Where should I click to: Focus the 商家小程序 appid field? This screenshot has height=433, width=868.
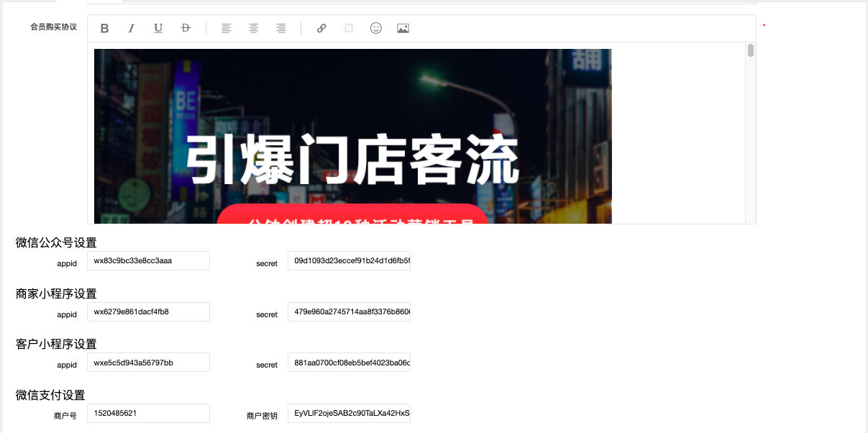pos(148,311)
